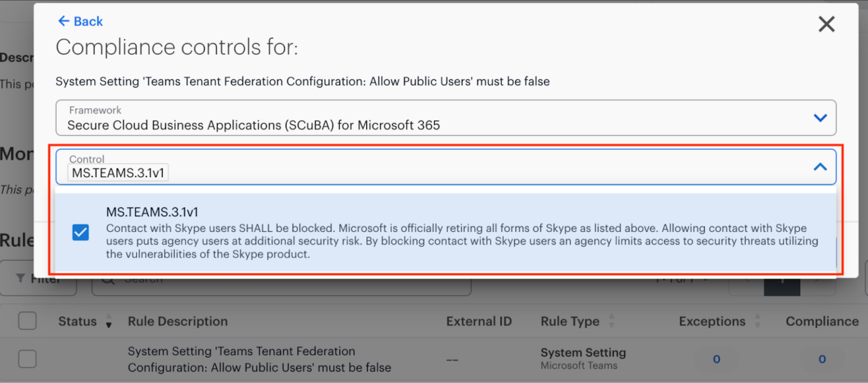Click the X close icon

826,24
